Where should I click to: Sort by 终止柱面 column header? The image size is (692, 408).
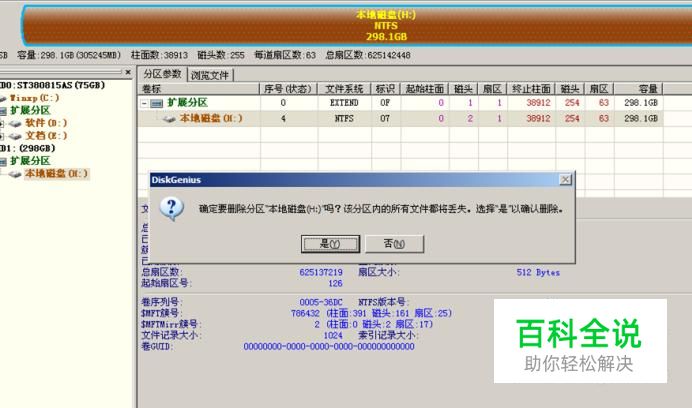[531, 89]
